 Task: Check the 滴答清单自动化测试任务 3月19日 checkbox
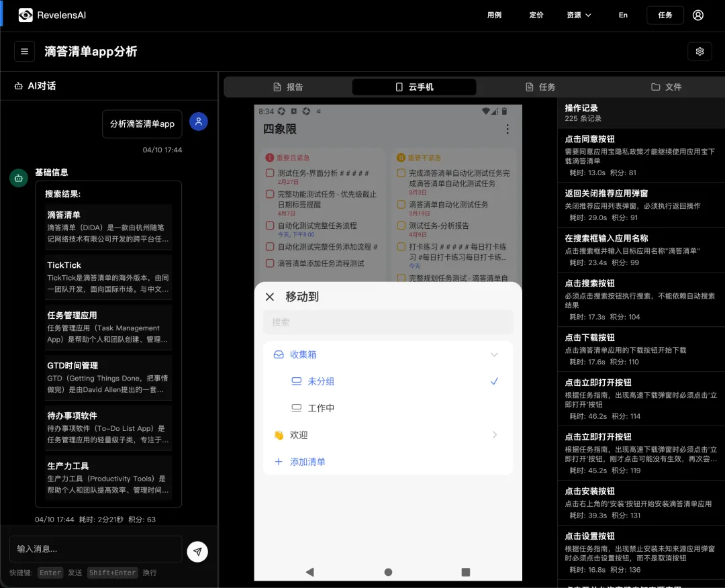pyautogui.click(x=401, y=204)
